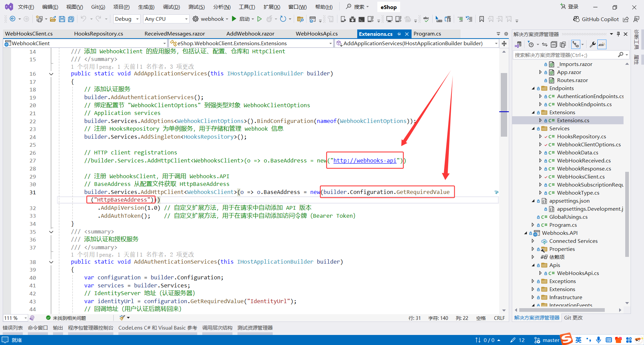Screen dimensions: 644x345
Task: Click the code cleanup broom icon
Action: point(122,318)
